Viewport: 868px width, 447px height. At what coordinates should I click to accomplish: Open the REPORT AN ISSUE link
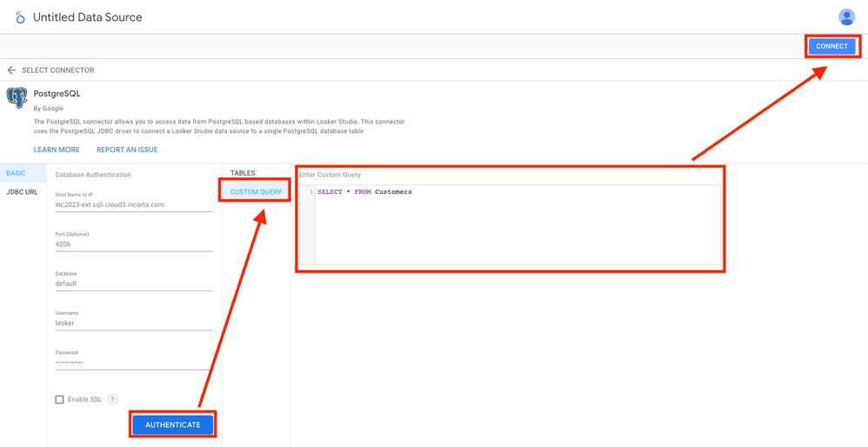[x=127, y=150]
